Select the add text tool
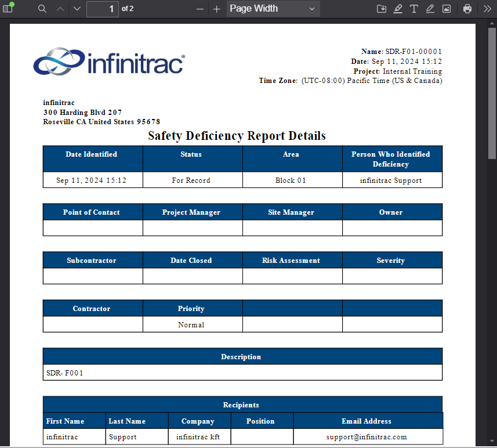497x448 pixels. pos(413,9)
